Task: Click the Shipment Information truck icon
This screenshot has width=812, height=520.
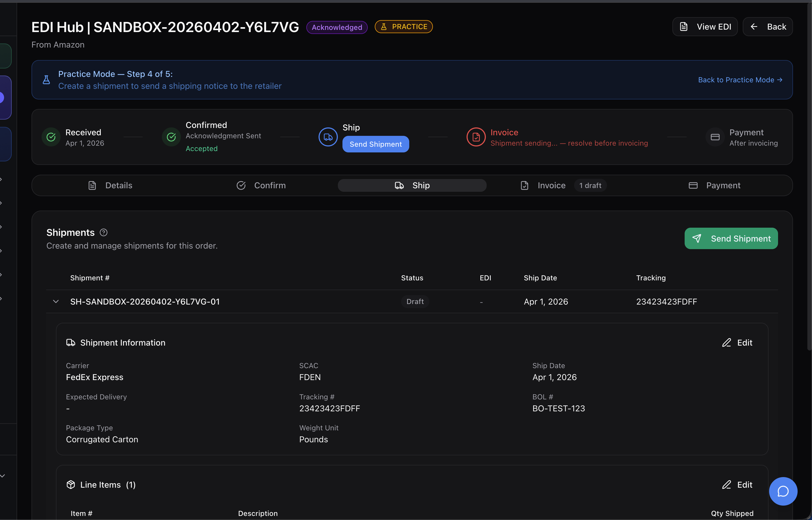Action: [x=71, y=342]
